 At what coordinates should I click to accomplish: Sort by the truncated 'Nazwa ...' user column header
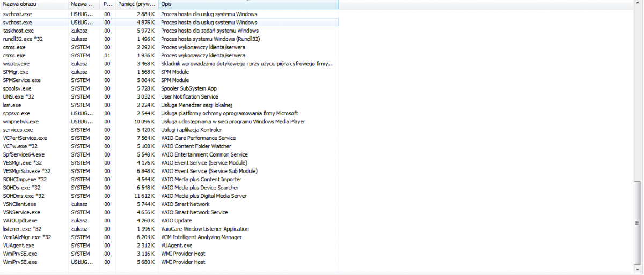click(84, 4)
